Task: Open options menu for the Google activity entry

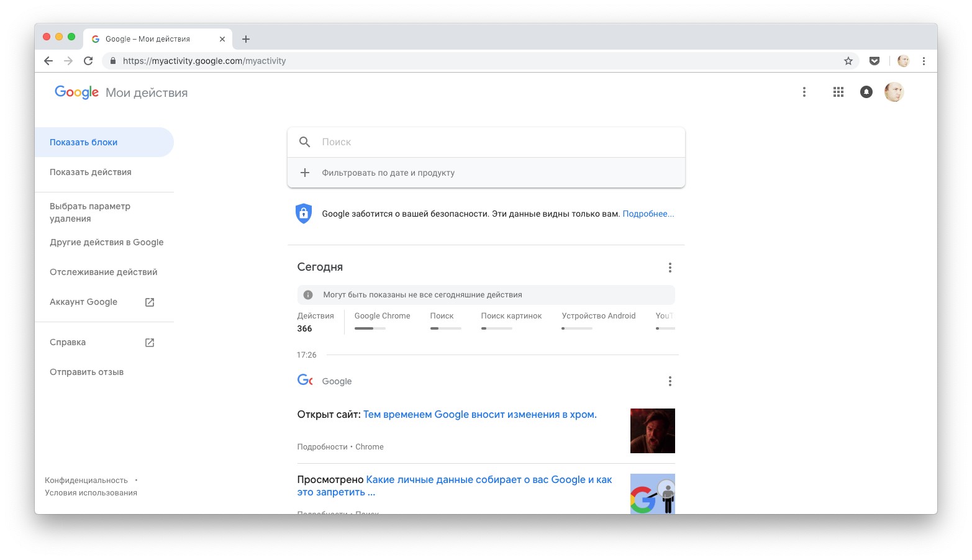Action: pos(670,381)
